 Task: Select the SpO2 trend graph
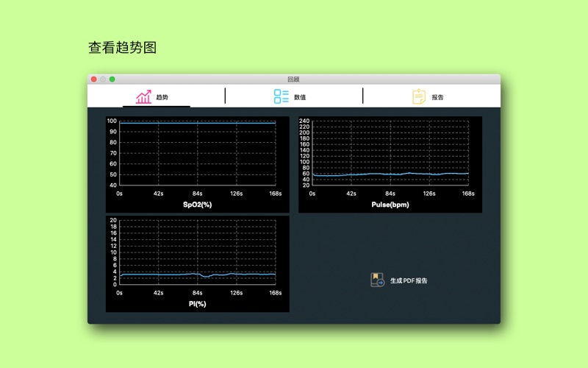click(x=198, y=164)
